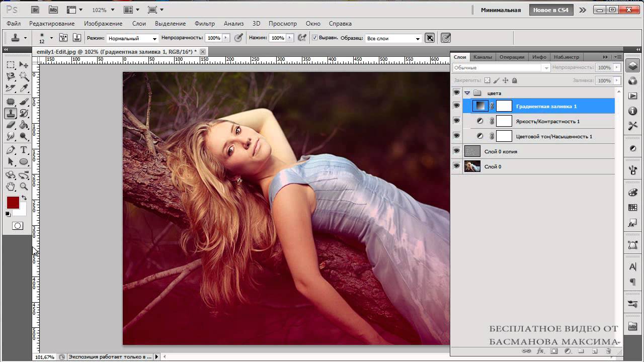The width and height of the screenshot is (644, 362).
Task: Toggle the Brush panel in options bar
Action: coord(63,38)
